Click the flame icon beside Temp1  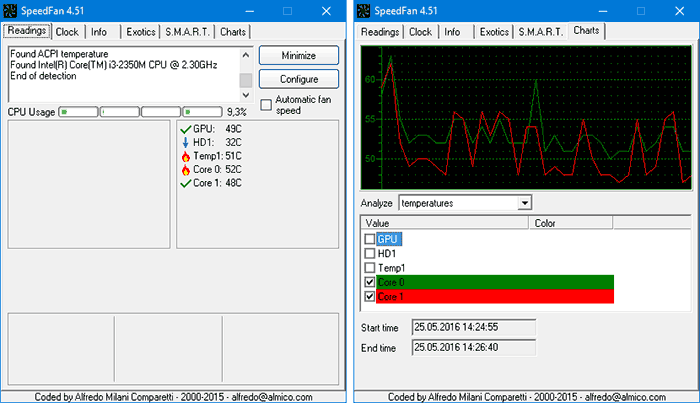pos(186,156)
